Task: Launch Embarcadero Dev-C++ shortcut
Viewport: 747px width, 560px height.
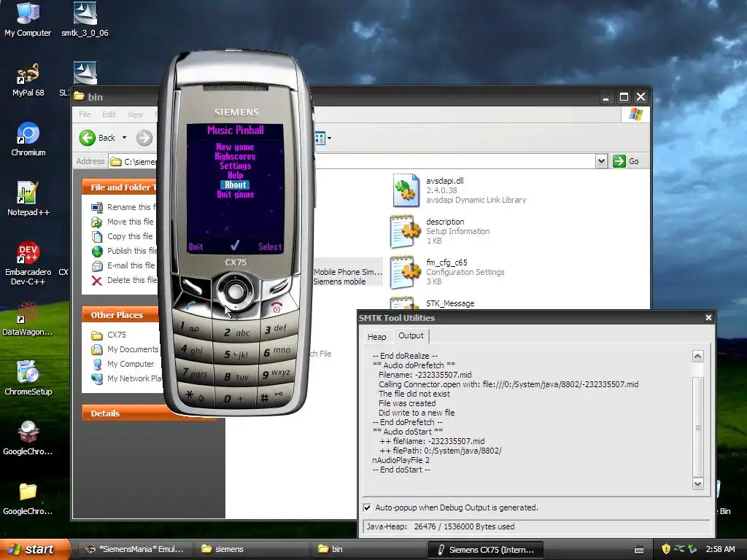Action: (28, 262)
